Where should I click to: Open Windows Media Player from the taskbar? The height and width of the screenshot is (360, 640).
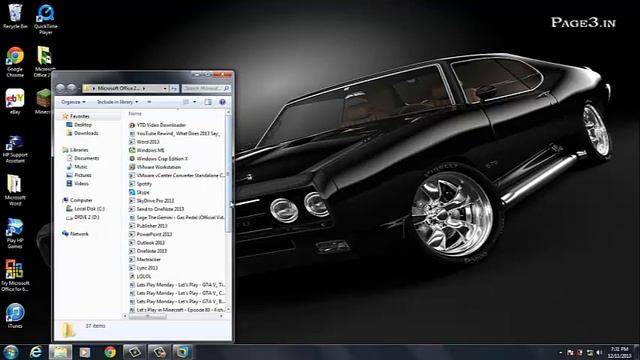pos(85,352)
